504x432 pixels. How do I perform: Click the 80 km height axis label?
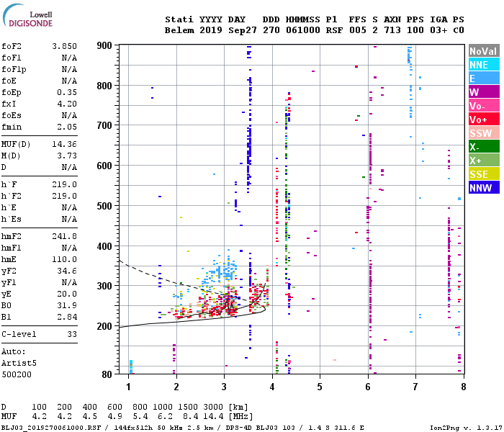tap(107, 374)
